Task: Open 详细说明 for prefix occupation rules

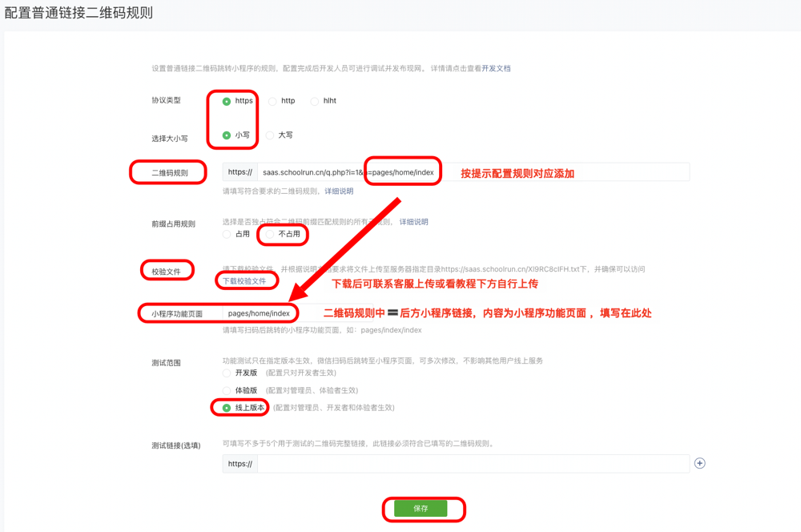Action: point(416,221)
